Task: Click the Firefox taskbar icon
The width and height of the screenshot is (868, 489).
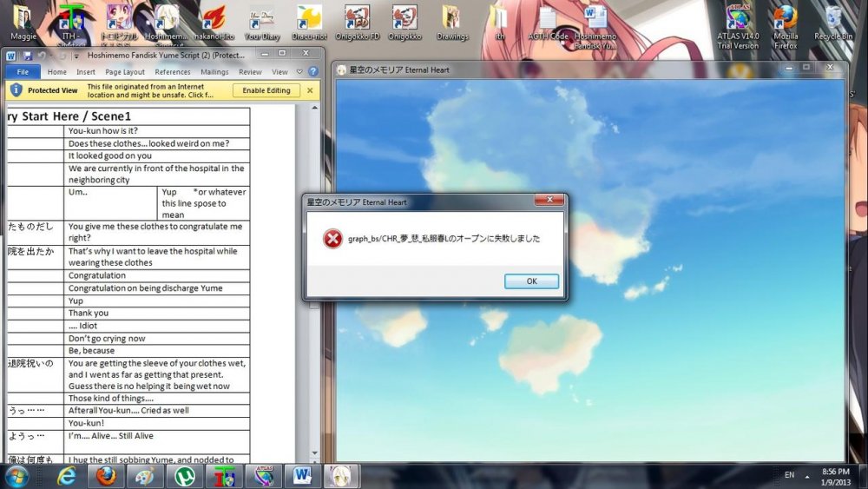Action: point(106,476)
